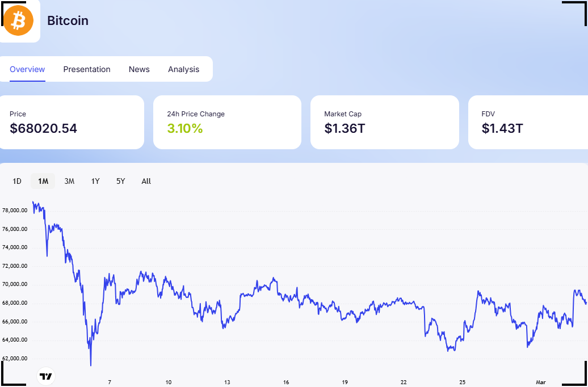Open the FDV $1.43T card
Screen dimensions: 588x387
[528, 122]
